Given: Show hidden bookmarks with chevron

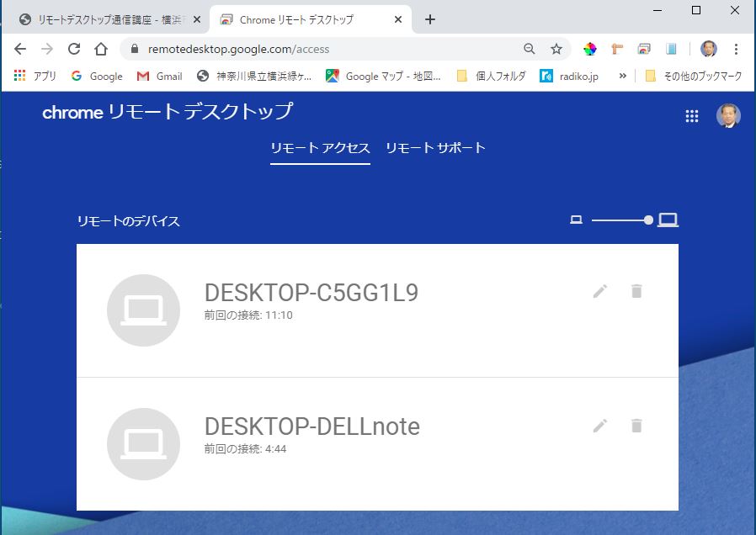Looking at the screenshot, I should [x=622, y=76].
